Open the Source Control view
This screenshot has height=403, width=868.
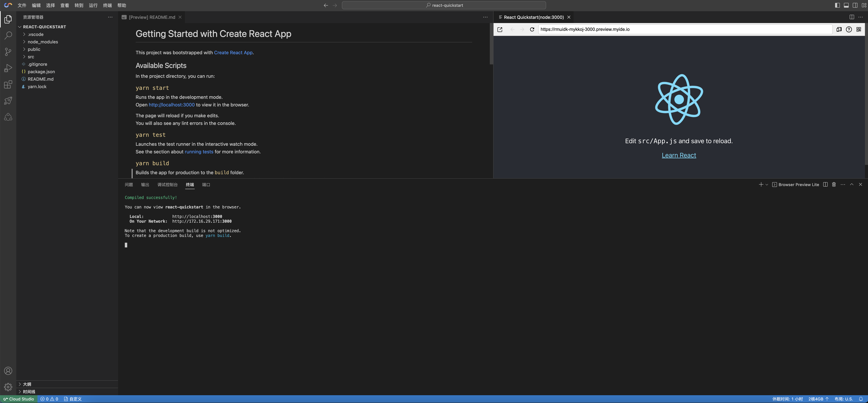(x=8, y=52)
